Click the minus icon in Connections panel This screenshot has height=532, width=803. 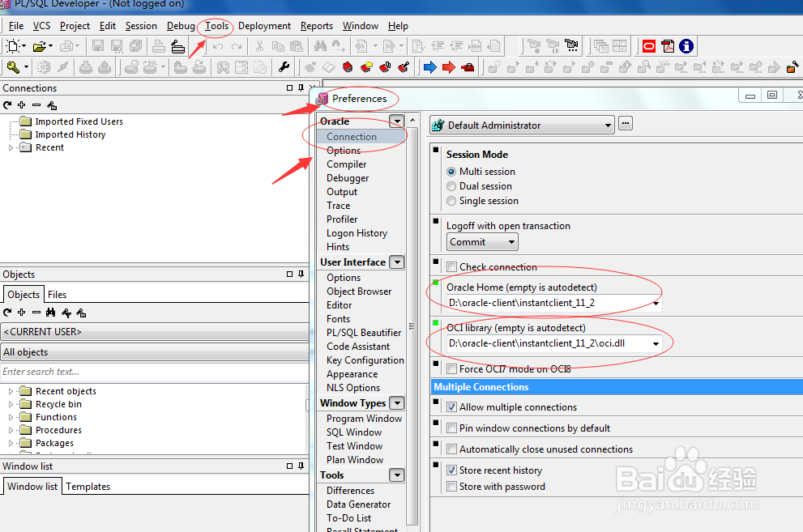(36, 105)
